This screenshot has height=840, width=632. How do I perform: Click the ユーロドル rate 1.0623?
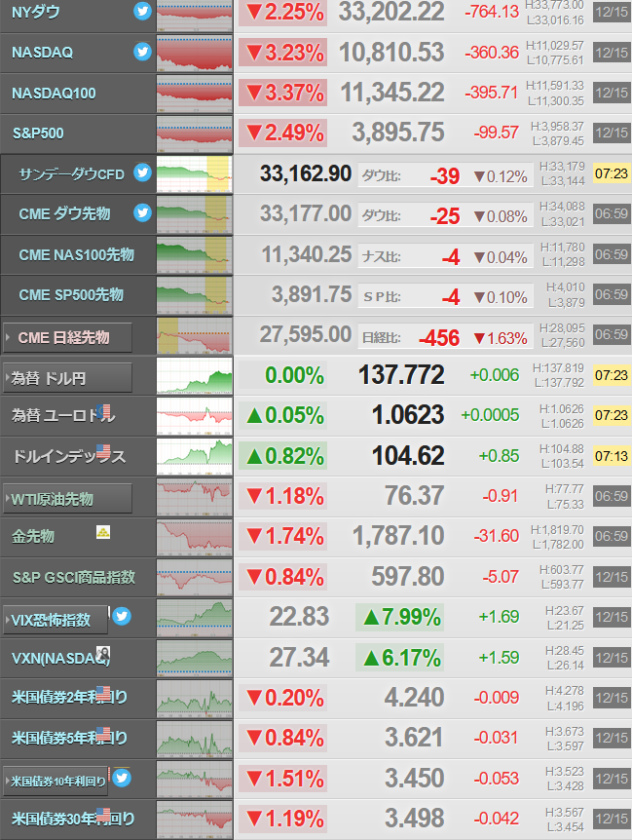pos(408,415)
